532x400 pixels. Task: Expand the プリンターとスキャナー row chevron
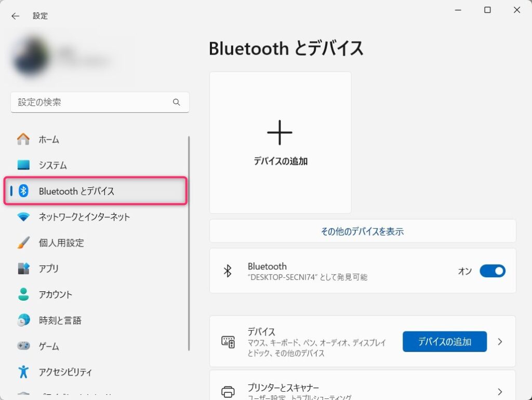coord(500,392)
